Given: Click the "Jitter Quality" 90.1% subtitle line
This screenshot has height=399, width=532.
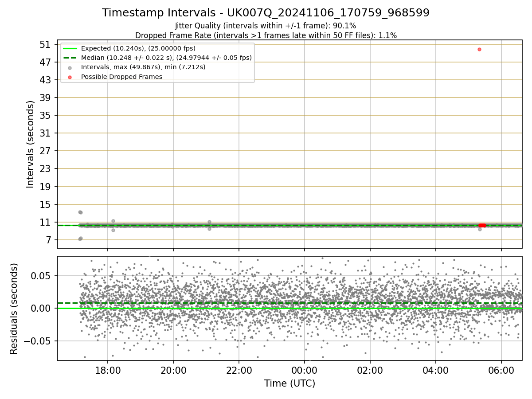Looking at the screenshot, I should [x=266, y=26].
